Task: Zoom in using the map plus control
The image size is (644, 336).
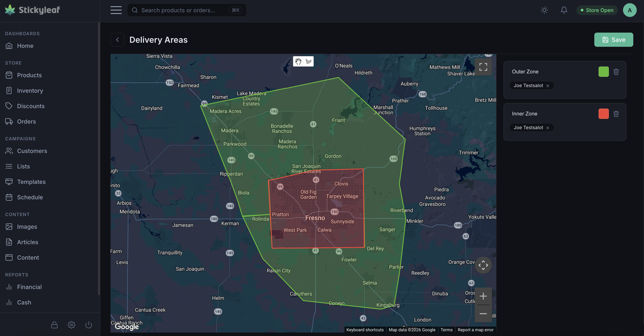Action: [x=483, y=296]
